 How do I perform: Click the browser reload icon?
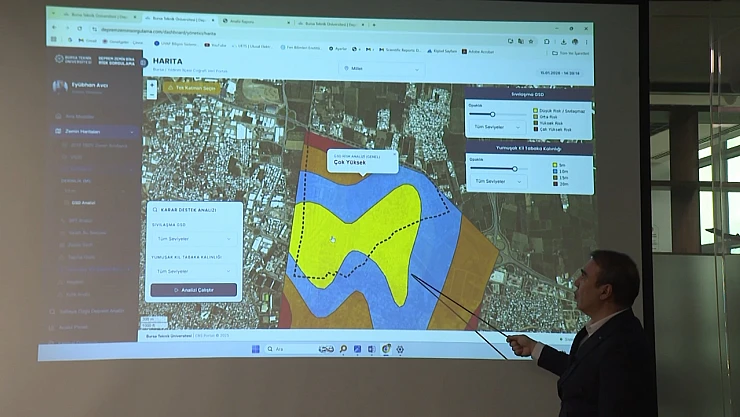pyautogui.click(x=79, y=29)
